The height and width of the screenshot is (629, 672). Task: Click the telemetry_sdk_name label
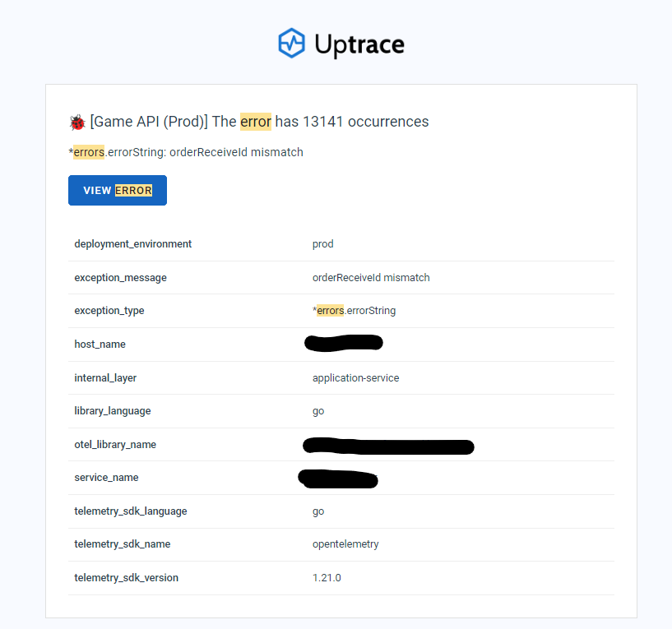[122, 544]
